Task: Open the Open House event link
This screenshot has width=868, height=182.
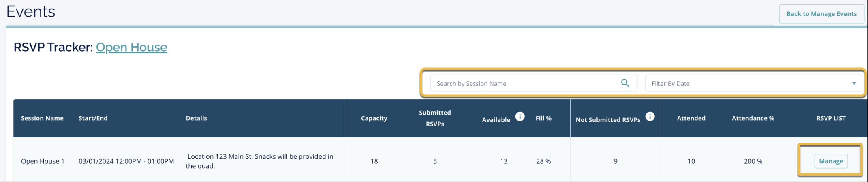Action: (x=131, y=47)
